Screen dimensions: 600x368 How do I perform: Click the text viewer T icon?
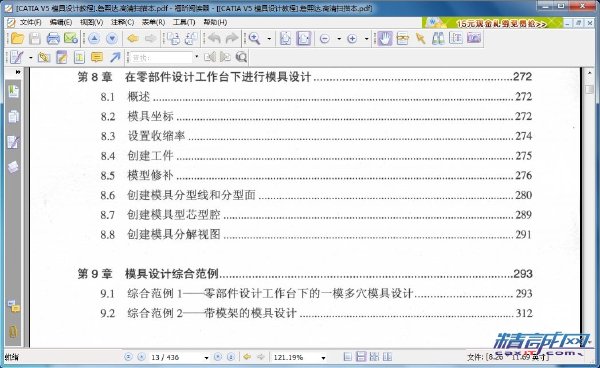(x=456, y=38)
